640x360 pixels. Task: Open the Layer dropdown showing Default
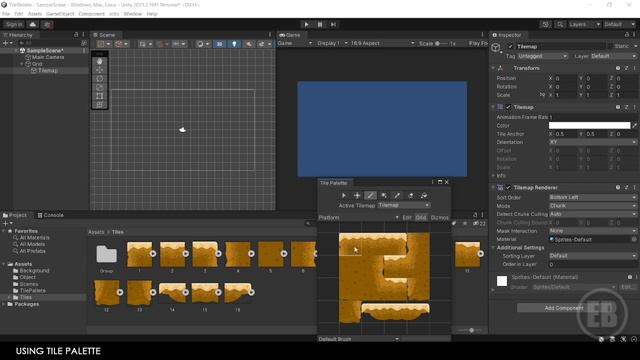tap(614, 56)
